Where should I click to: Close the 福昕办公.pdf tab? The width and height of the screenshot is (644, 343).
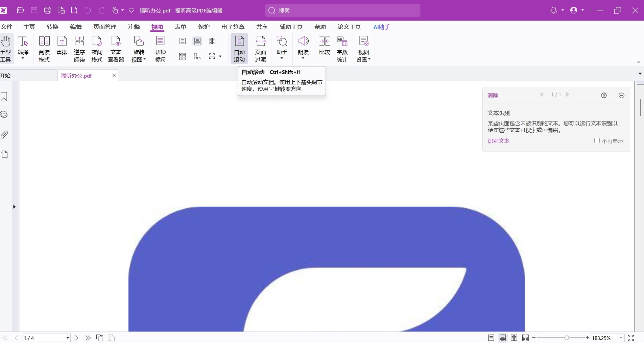coord(114,75)
